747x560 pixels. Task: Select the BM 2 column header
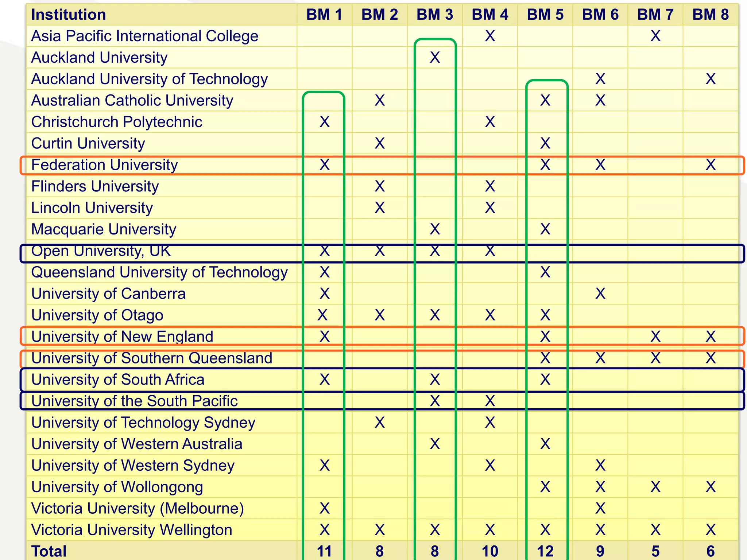[379, 15]
